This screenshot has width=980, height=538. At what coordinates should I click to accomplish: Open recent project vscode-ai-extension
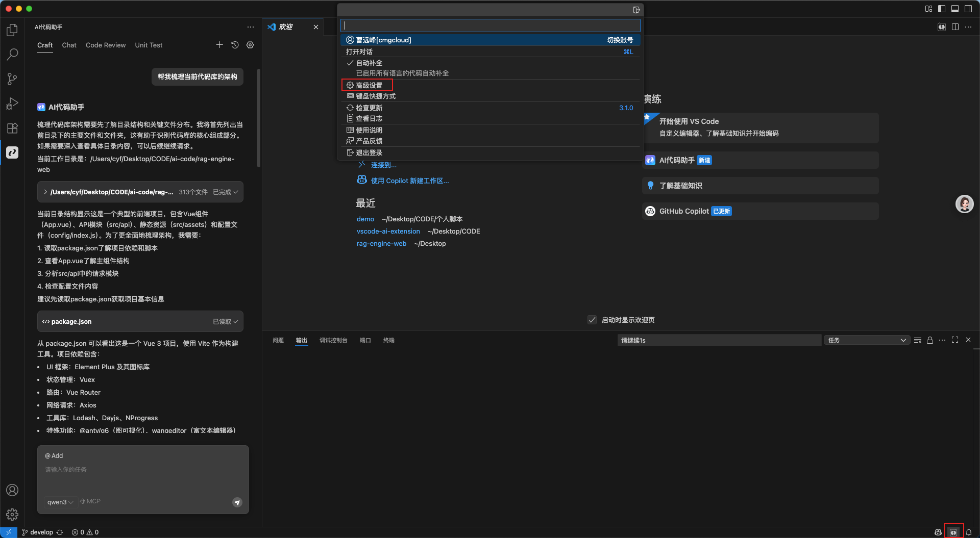[388, 232]
